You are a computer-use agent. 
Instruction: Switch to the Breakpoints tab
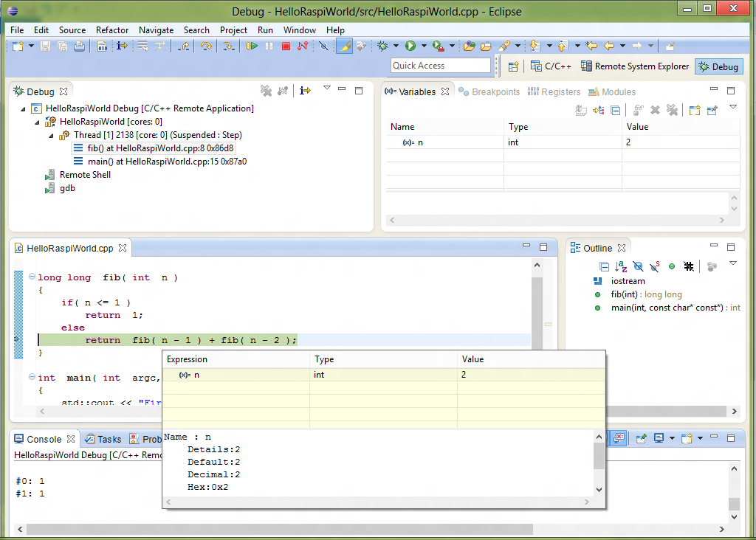coord(489,91)
